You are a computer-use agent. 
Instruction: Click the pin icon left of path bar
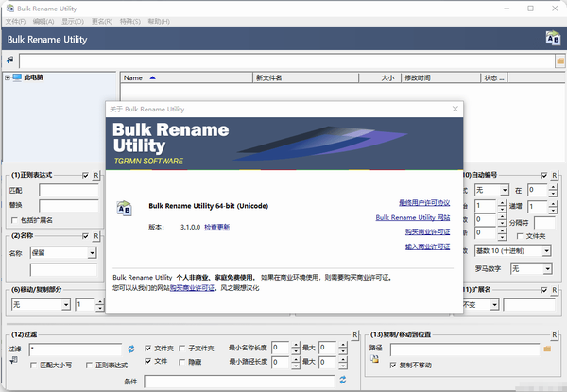9,60
